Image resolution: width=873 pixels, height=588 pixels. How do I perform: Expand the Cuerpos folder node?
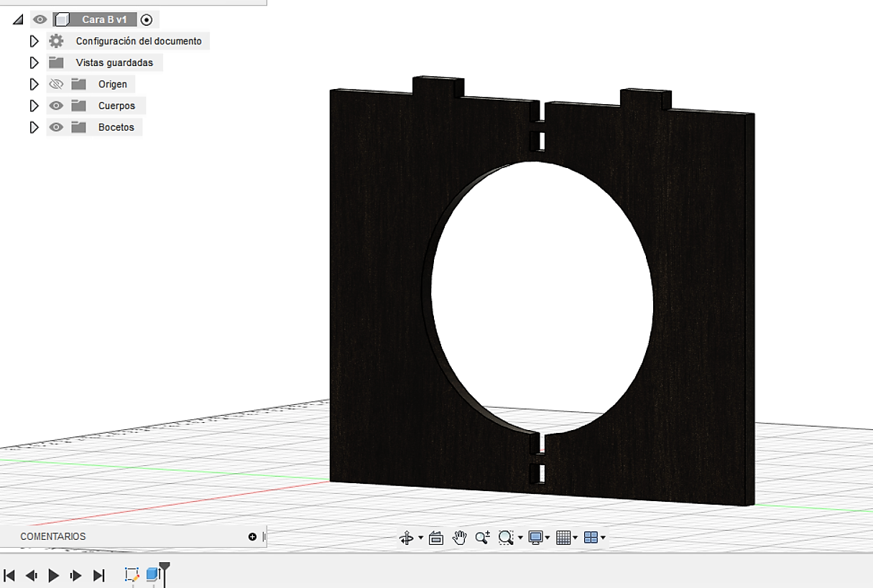[x=34, y=106]
